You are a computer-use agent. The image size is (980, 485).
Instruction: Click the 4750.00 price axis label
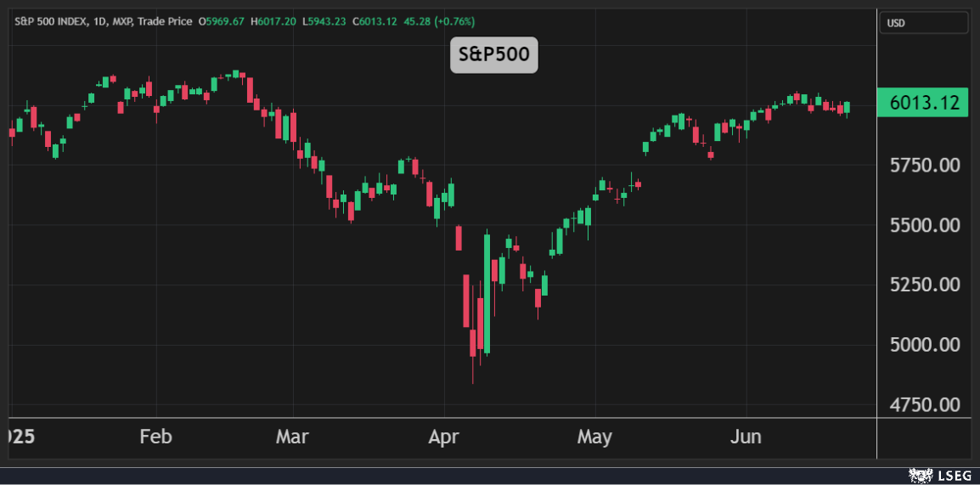point(924,404)
